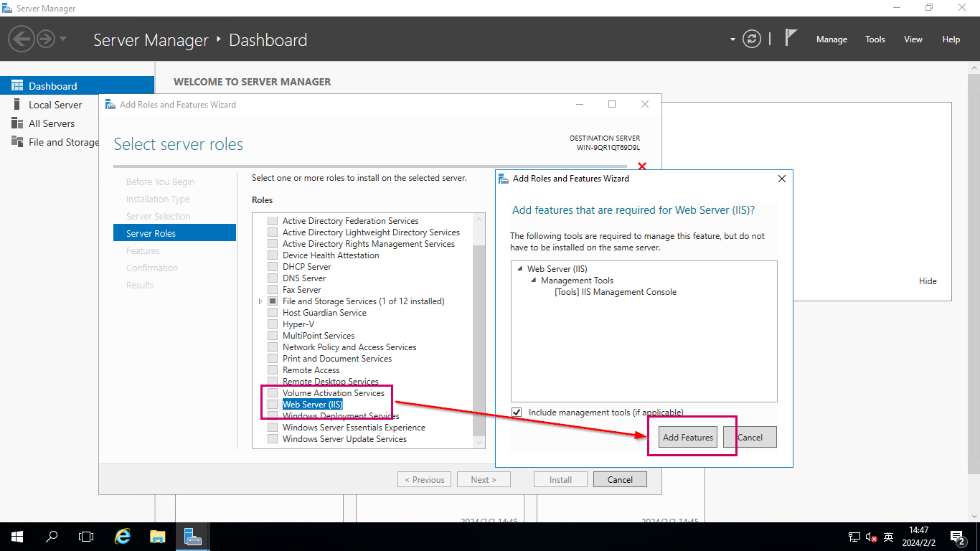The image size is (980, 551).
Task: Open the Windows Start menu
Action: [17, 537]
